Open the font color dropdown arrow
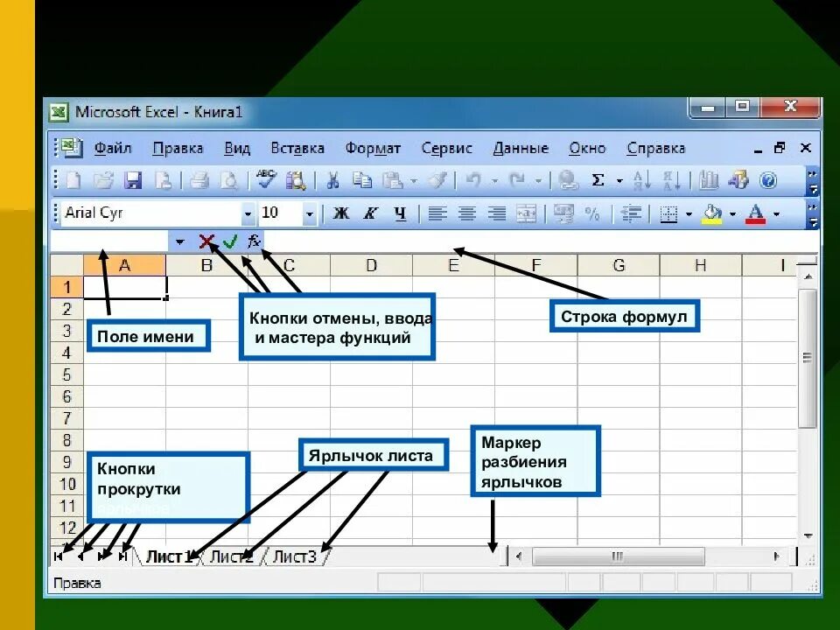This screenshot has width=840, height=630. pos(776,214)
